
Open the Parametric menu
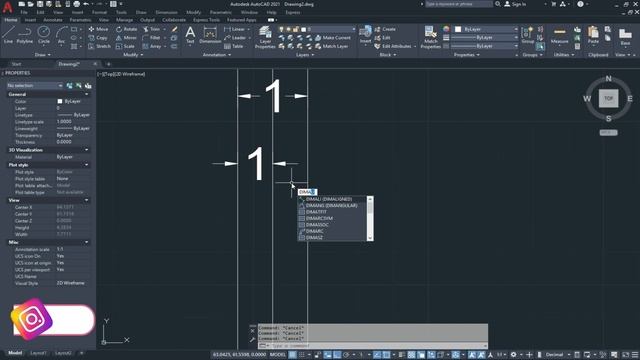(x=221, y=12)
